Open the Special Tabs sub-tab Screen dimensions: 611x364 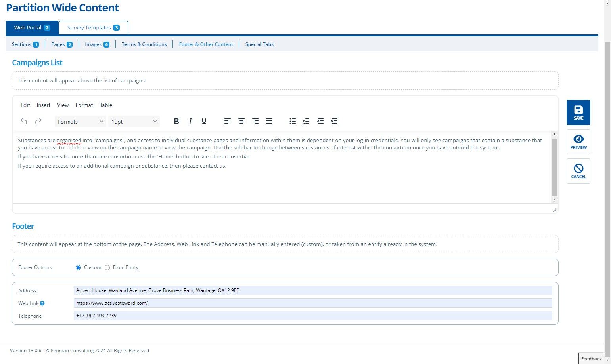point(259,44)
